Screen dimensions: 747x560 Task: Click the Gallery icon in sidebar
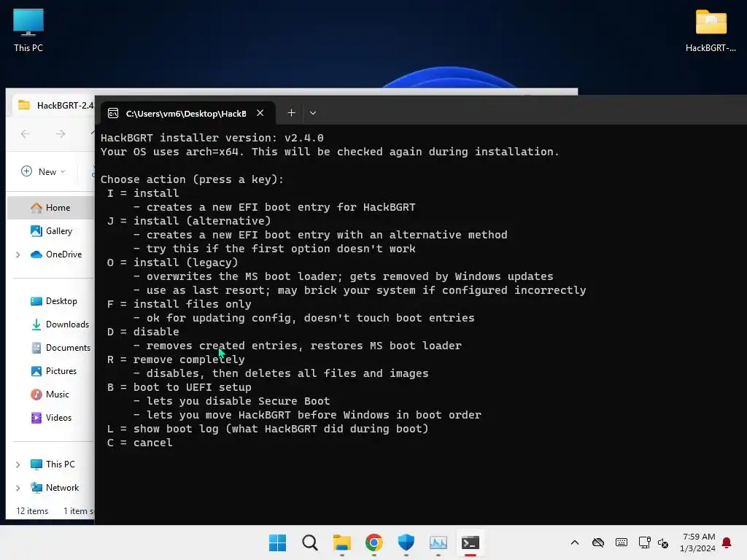coord(36,231)
